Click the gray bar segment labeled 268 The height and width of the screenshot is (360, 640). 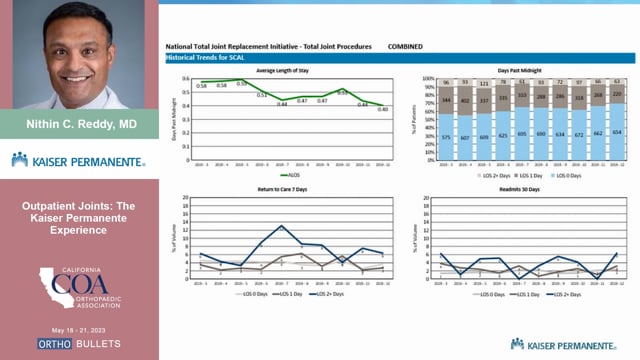pyautogui.click(x=598, y=96)
